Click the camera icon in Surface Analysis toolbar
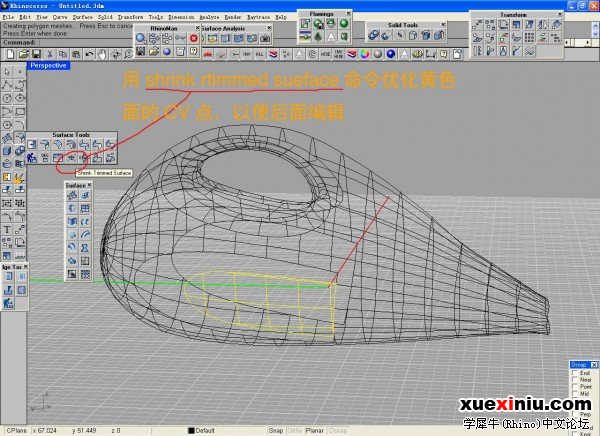 click(x=265, y=38)
